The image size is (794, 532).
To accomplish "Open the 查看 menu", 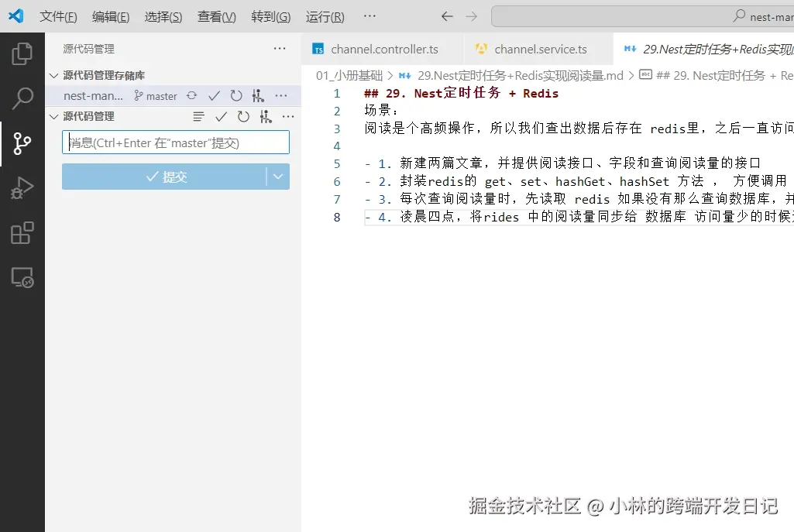I will [x=215, y=15].
